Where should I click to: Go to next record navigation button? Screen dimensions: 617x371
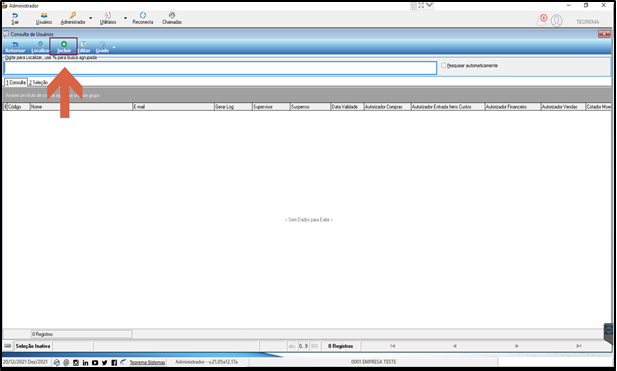517,346
